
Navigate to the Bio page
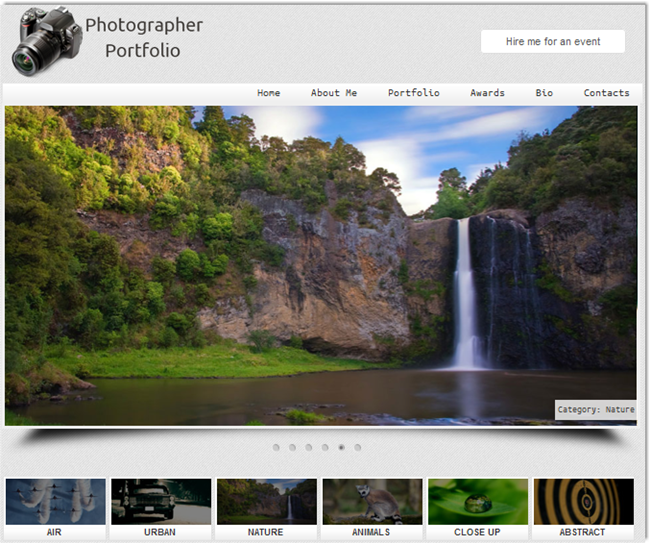[x=544, y=93]
